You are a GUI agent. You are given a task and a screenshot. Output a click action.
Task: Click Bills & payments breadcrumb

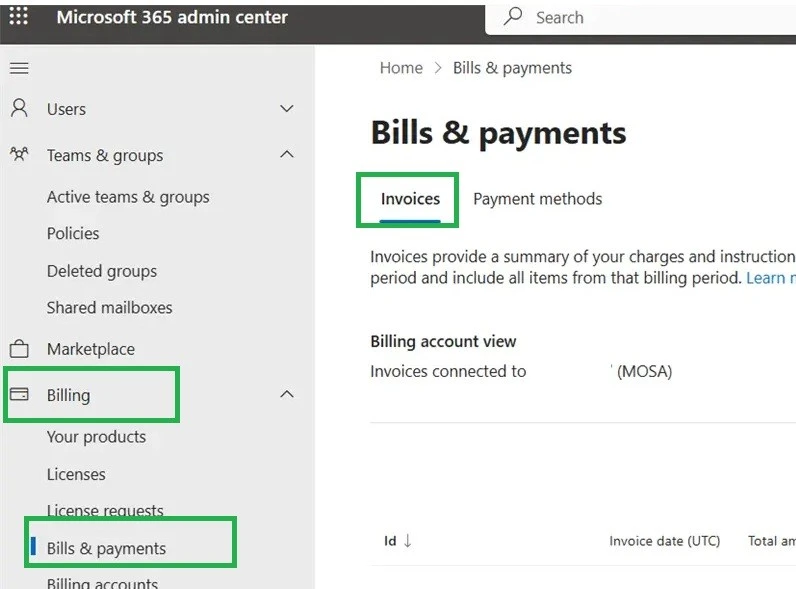coord(512,68)
